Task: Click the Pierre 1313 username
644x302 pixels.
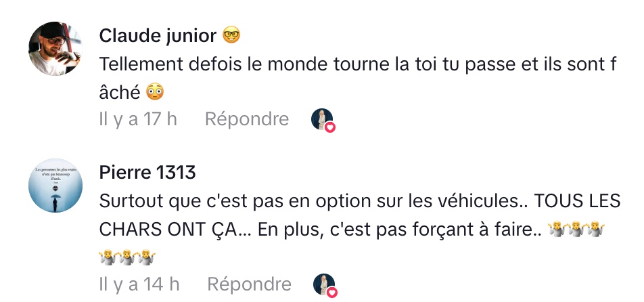Action: [x=147, y=173]
